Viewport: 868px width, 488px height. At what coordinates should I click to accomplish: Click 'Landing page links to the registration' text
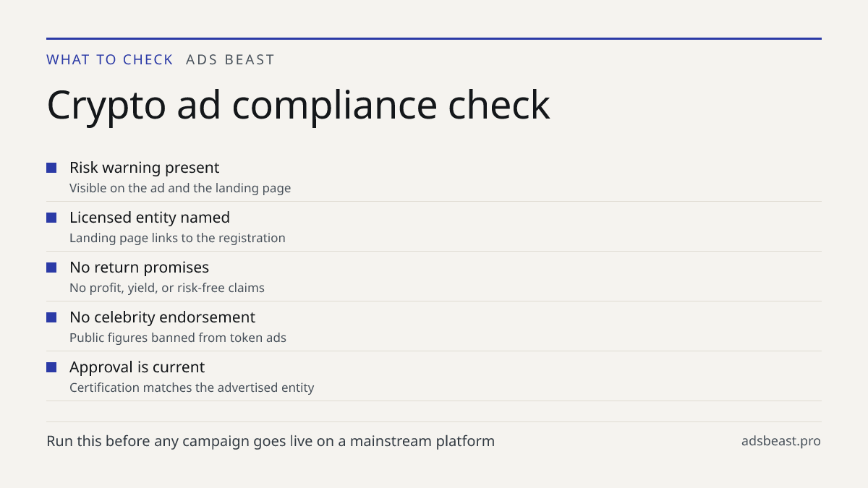177,238
